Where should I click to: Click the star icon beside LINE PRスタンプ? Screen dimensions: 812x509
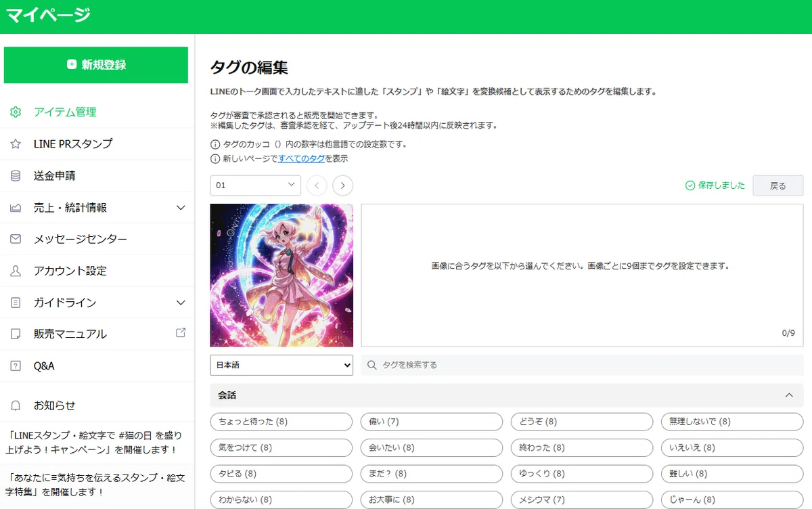16,144
